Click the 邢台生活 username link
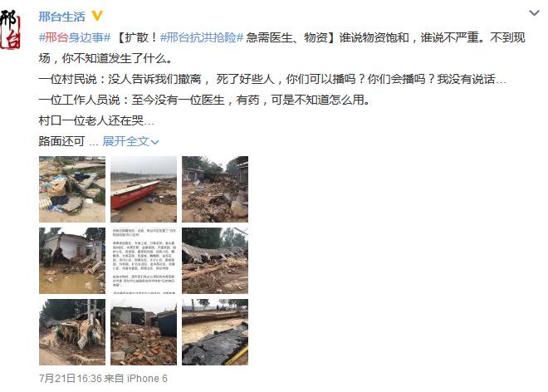The height and width of the screenshot is (392, 548). coord(61,17)
